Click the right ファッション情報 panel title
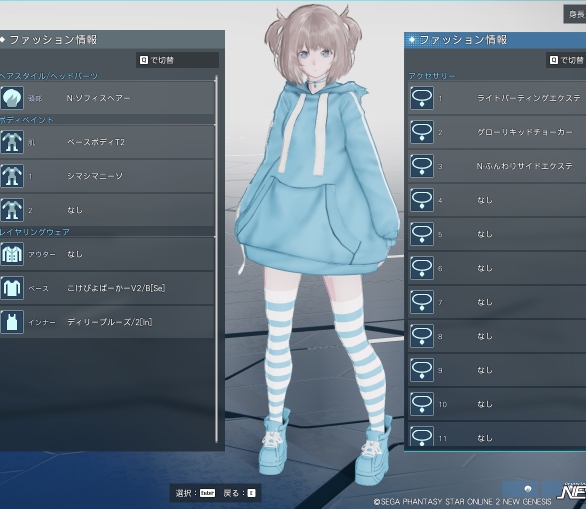The width and height of the screenshot is (586, 509). (x=463, y=40)
